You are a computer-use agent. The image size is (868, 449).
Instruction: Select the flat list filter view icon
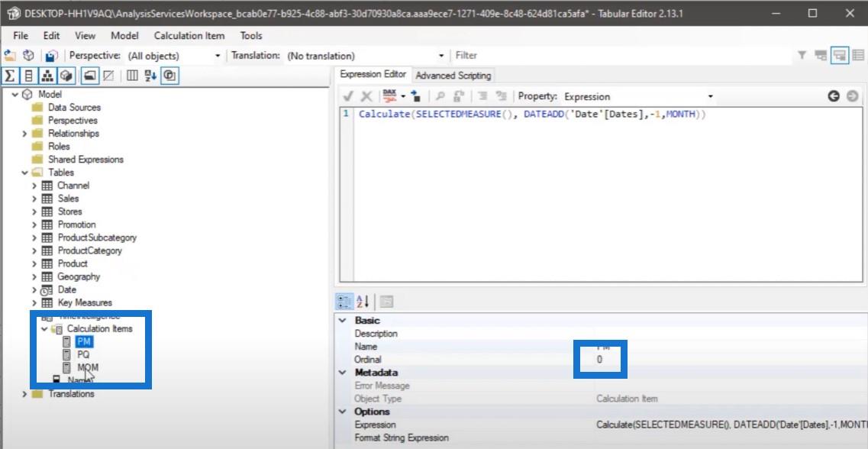[x=859, y=56]
